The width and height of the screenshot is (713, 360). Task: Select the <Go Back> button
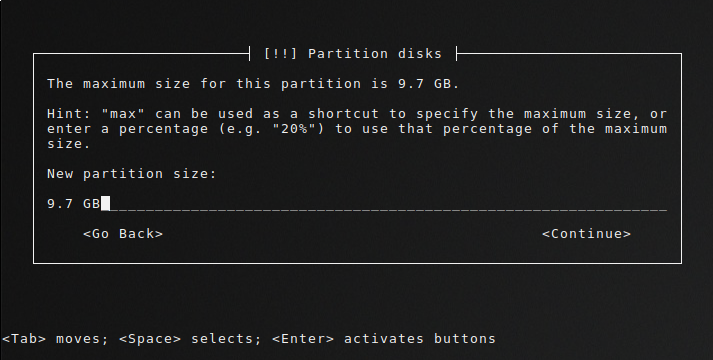123,234
